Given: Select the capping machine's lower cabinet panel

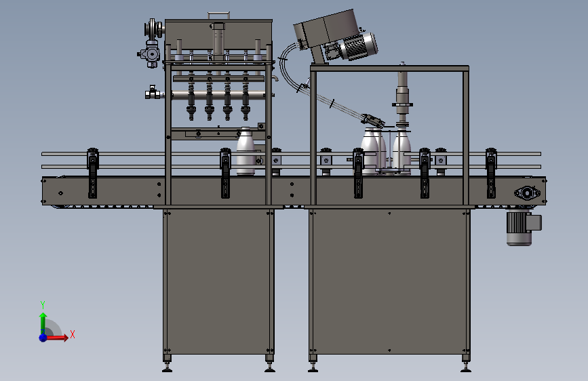Looking at the screenshot, I should tap(389, 281).
